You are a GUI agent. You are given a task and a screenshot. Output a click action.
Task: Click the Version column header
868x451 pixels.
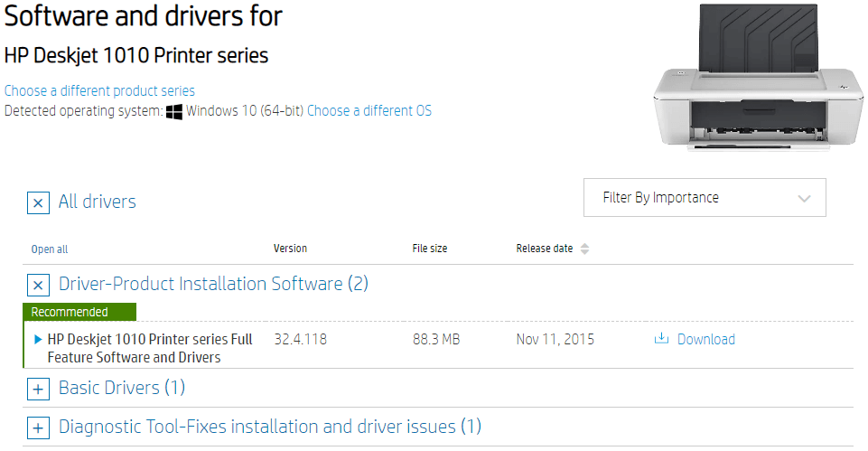coord(290,249)
